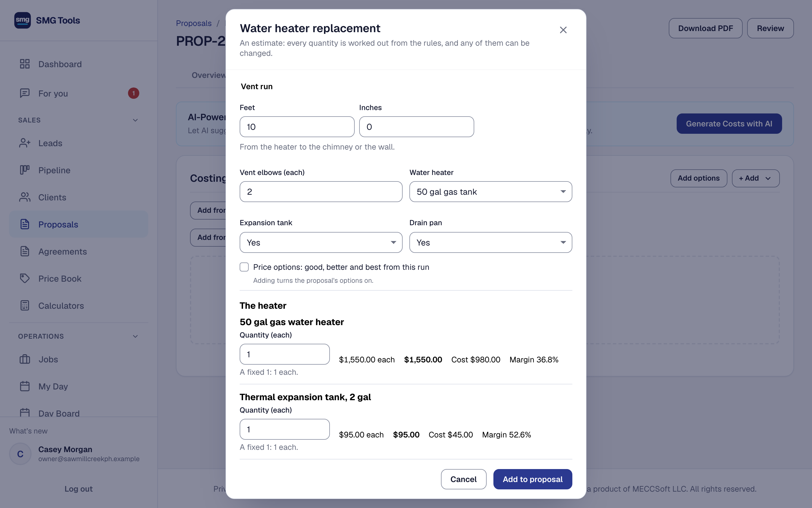Close the Water heater replacement dialog
812x508 pixels.
[563, 30]
